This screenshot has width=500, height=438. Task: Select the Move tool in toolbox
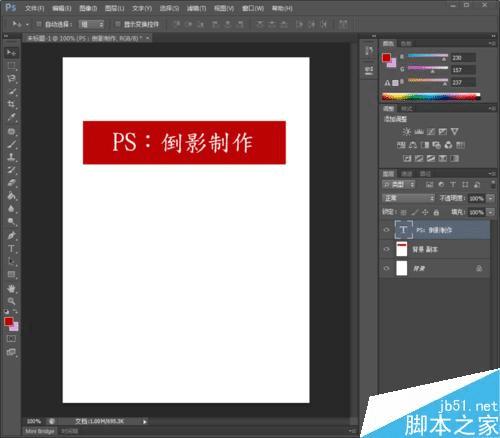tap(11, 53)
